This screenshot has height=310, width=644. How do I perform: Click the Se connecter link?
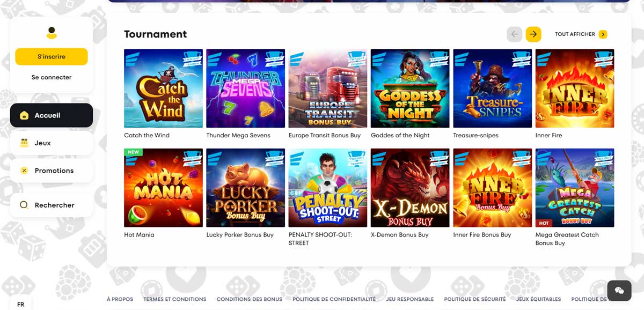[52, 77]
